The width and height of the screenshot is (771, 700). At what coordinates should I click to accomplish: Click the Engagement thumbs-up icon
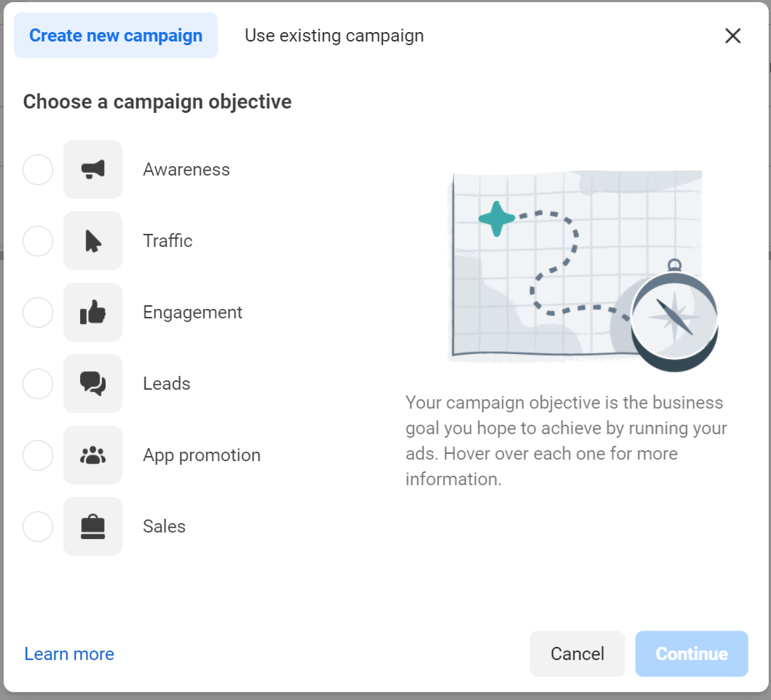(93, 312)
